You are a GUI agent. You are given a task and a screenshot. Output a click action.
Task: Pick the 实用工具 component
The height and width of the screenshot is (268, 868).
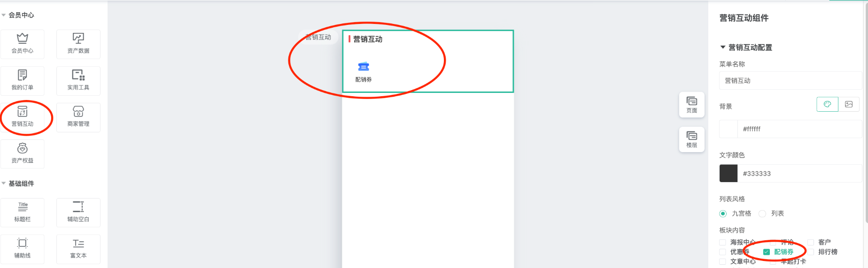point(78,80)
